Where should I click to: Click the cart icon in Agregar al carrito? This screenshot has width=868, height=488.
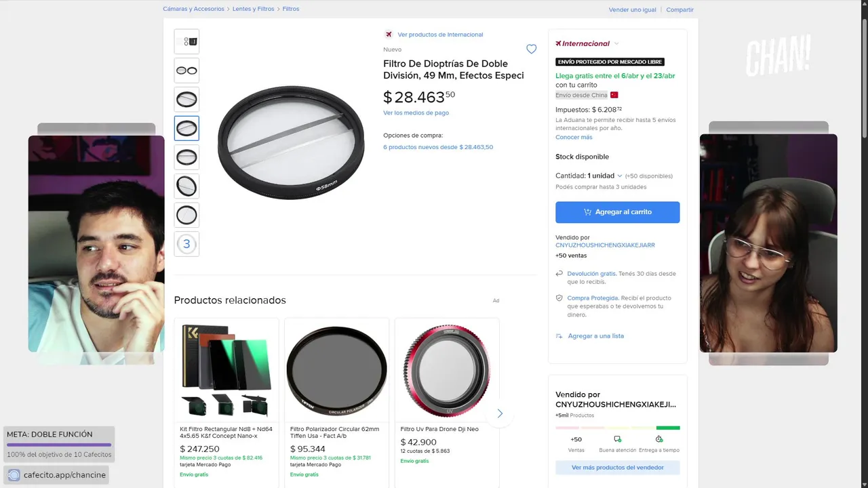click(x=587, y=212)
